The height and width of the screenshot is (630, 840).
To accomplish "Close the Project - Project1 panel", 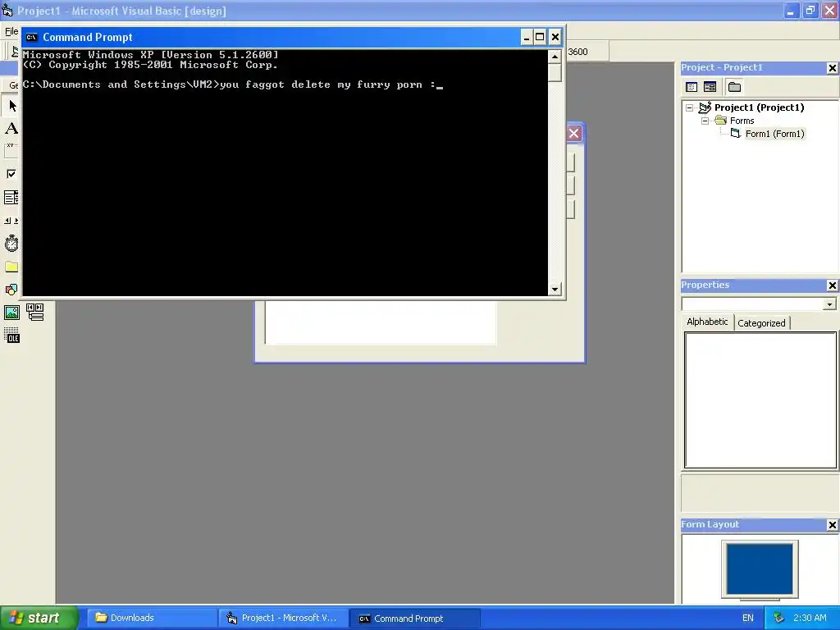I will coord(832,68).
